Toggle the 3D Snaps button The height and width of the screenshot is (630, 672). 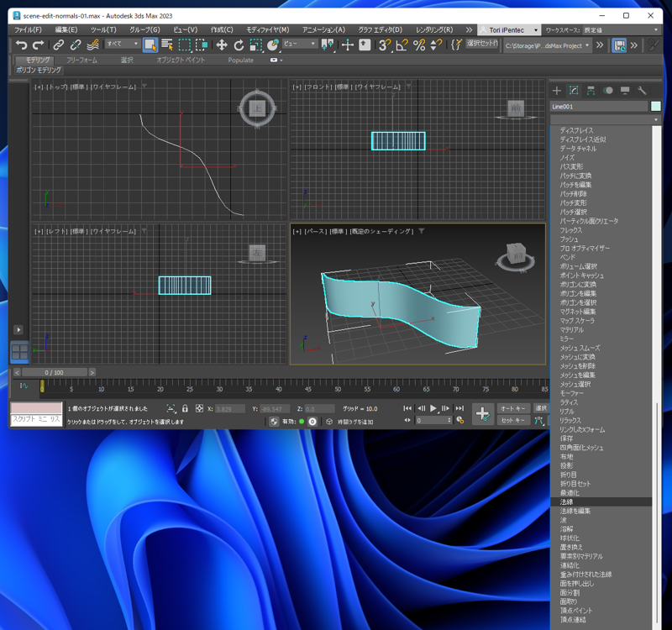[x=385, y=45]
